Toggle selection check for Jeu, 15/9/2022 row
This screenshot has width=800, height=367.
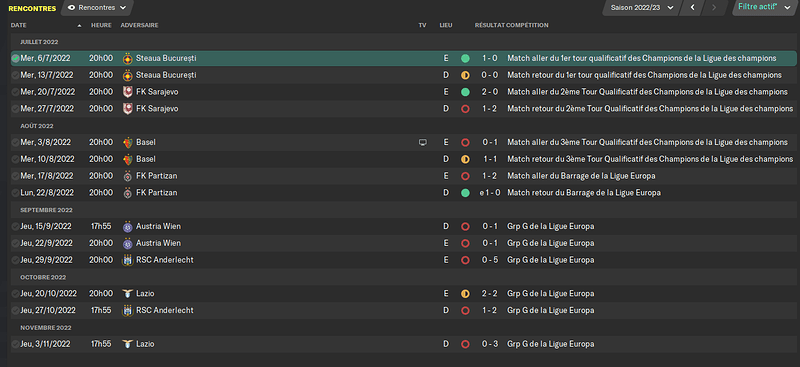pyautogui.click(x=15, y=227)
